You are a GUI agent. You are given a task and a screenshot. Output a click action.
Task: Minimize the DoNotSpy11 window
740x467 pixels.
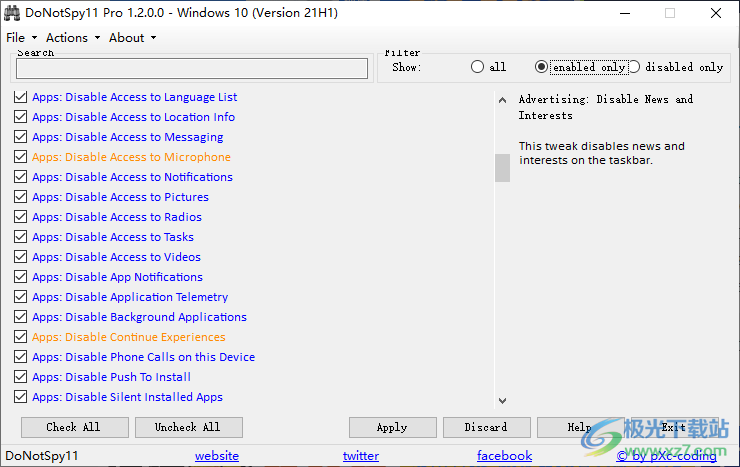(625, 13)
